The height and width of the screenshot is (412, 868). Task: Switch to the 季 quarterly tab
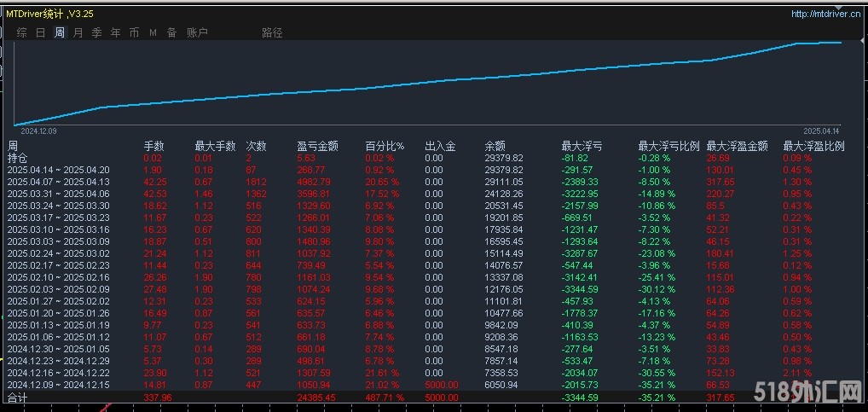(x=97, y=32)
